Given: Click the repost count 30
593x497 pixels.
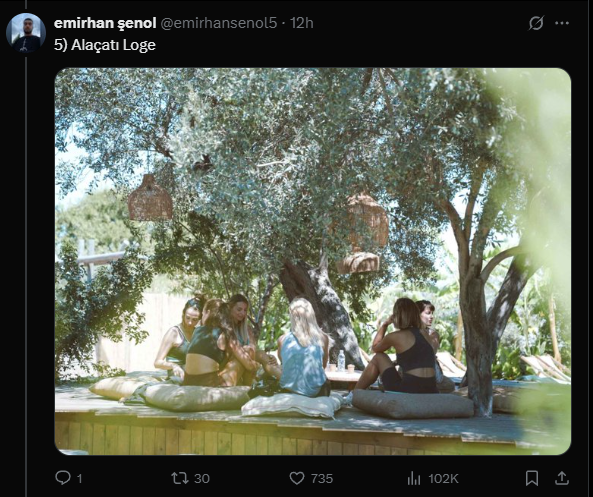Looking at the screenshot, I should click(202, 478).
